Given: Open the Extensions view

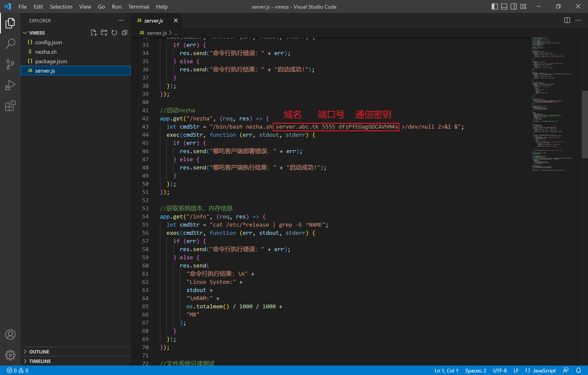Looking at the screenshot, I should [x=10, y=106].
